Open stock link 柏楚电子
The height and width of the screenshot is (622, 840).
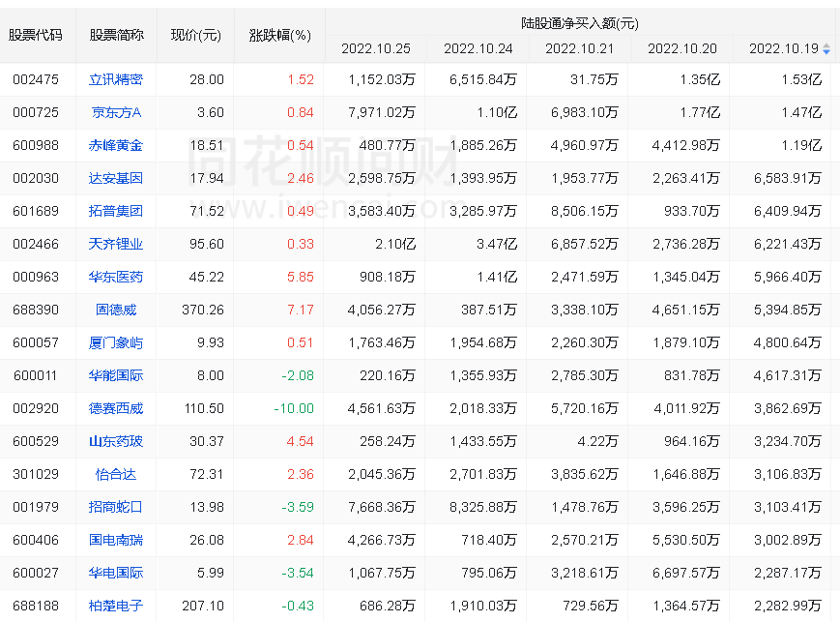coord(116,606)
